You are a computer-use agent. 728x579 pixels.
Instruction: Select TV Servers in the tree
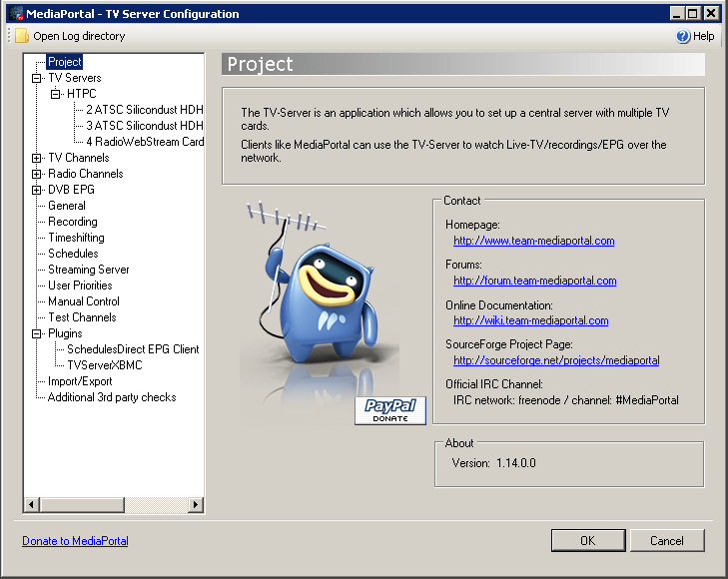(x=74, y=78)
